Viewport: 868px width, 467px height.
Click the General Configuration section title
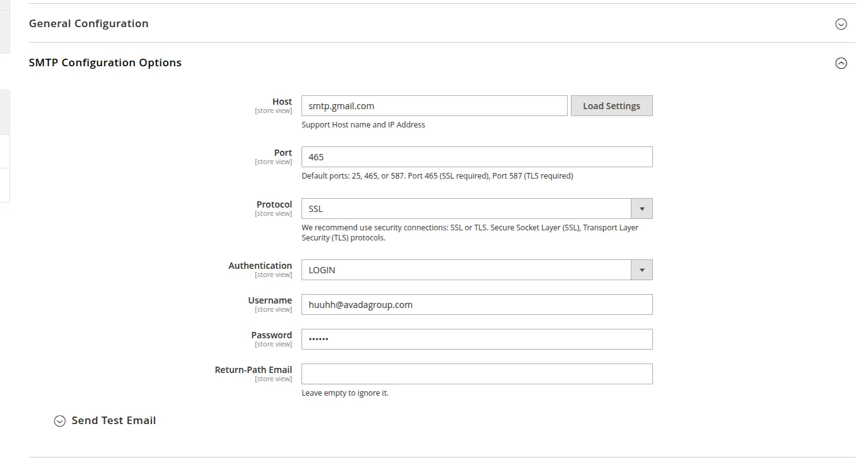[89, 24]
